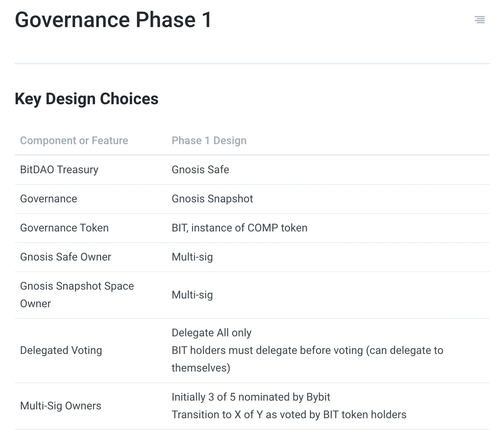Select the "Governance Token" row label
Image resolution: width=500 pixels, height=448 pixels.
(64, 228)
